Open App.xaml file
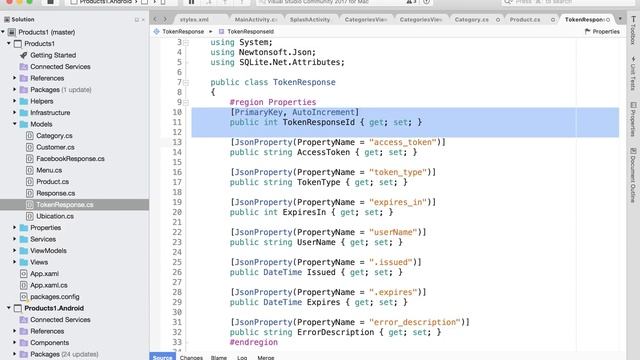The width and height of the screenshot is (640, 360). pos(44,273)
